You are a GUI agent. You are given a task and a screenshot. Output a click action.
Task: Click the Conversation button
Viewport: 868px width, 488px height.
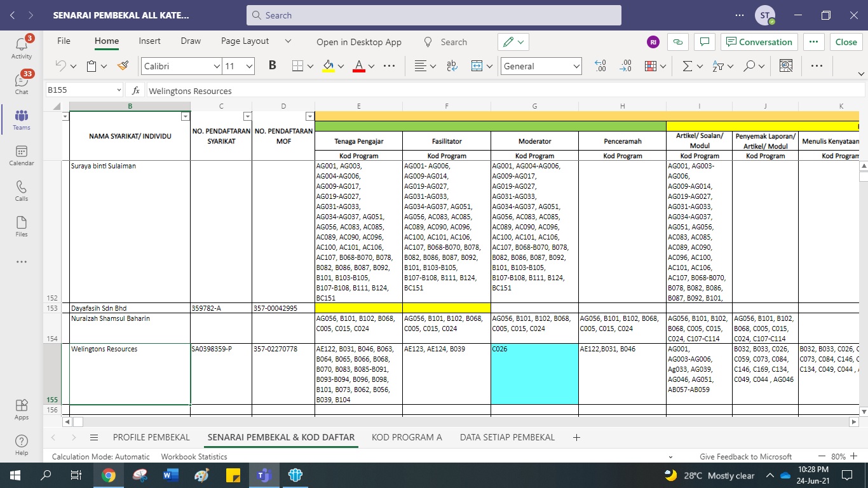coord(759,42)
